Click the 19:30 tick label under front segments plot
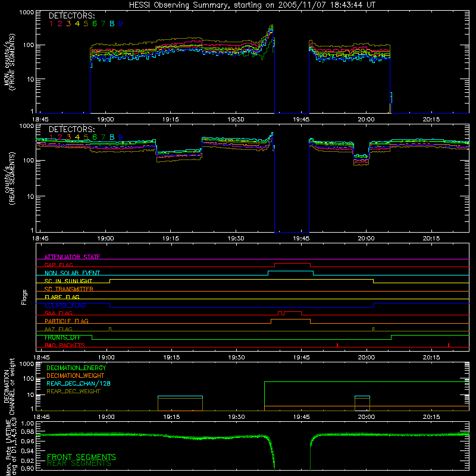 [x=236, y=120]
